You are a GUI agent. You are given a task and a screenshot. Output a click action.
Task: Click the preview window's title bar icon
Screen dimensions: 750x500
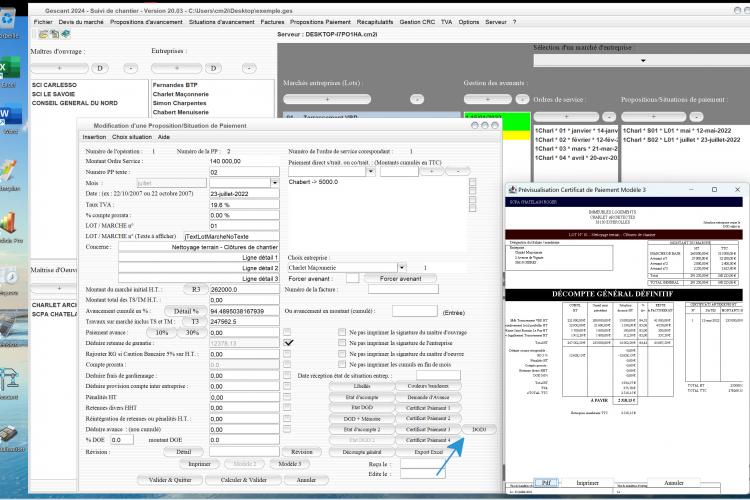pyautogui.click(x=512, y=190)
